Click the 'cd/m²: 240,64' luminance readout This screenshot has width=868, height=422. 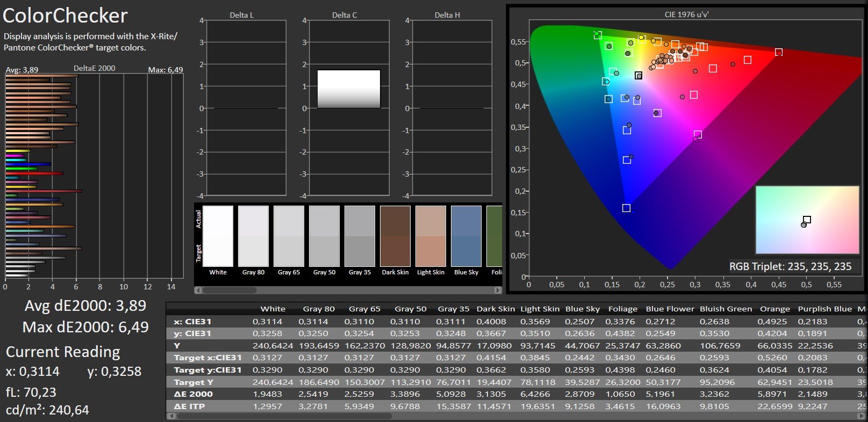[x=47, y=410]
